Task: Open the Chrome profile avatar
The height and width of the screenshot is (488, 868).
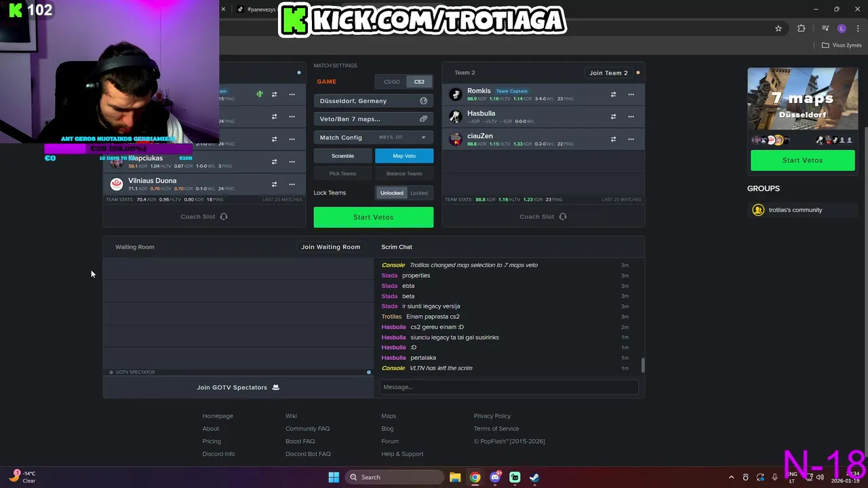Action: 842,28
